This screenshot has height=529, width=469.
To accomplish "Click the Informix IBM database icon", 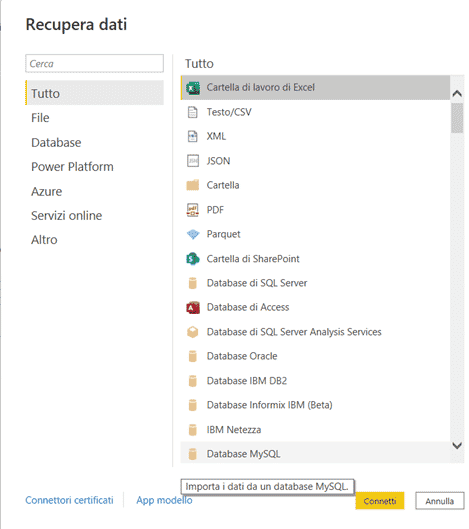I will point(193,405).
